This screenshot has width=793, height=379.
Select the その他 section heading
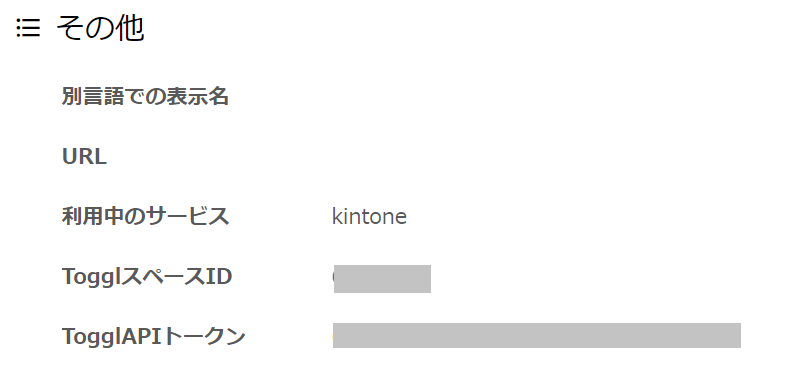pyautogui.click(x=101, y=28)
